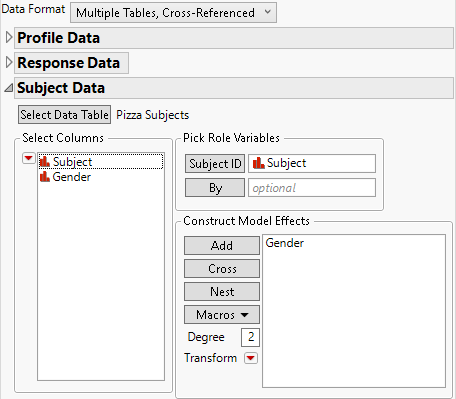The height and width of the screenshot is (399, 456).
Task: Click the Add effect button
Action: [222, 246]
